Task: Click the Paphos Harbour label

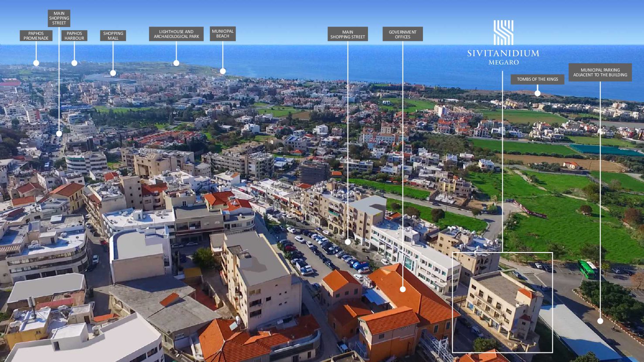Action: (74, 35)
